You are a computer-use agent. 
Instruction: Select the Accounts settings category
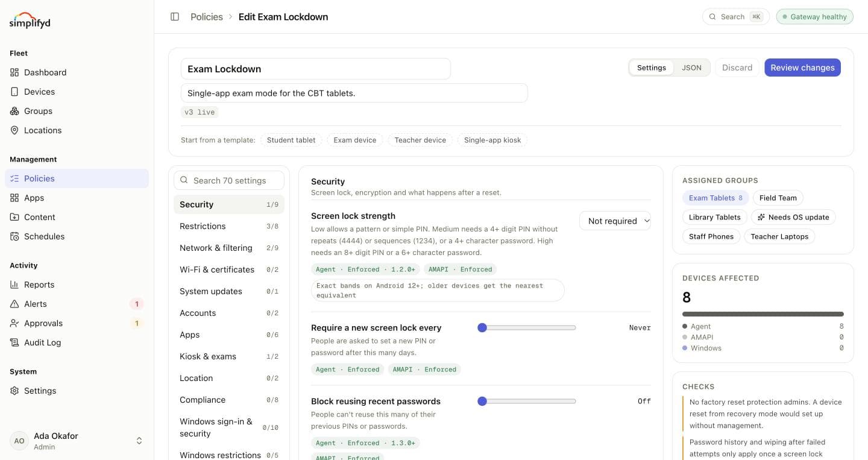pyautogui.click(x=229, y=313)
